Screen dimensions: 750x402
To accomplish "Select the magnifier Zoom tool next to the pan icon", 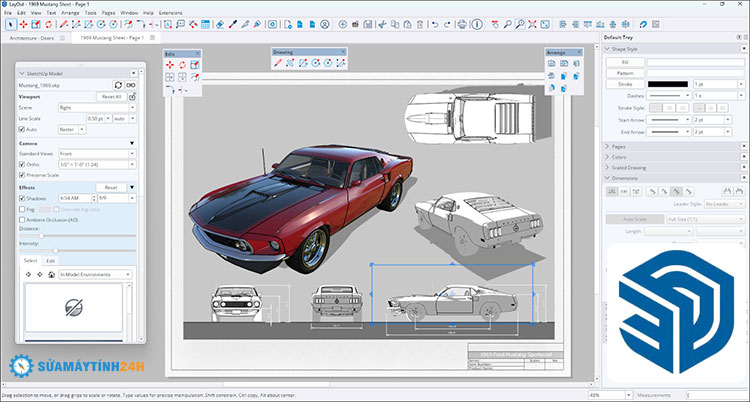I will (507, 24).
